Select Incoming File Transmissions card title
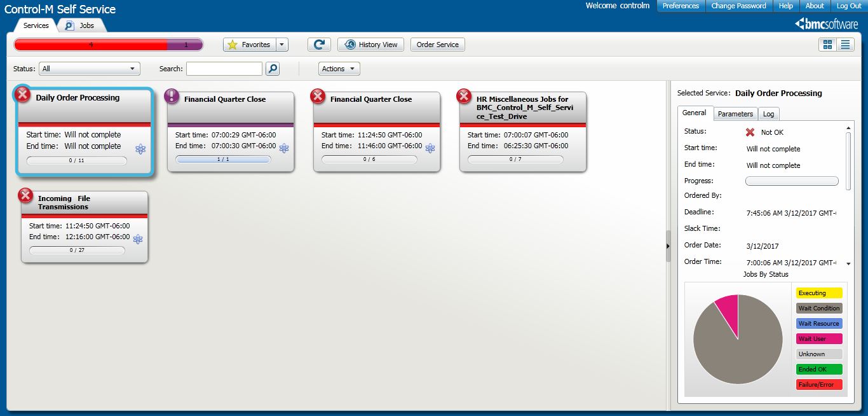 tap(64, 203)
